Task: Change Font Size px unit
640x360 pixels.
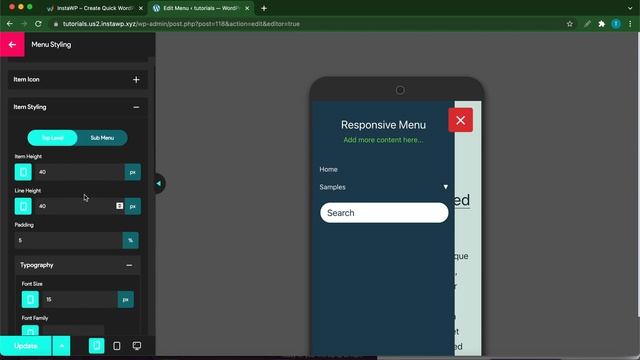Action: (x=126, y=300)
